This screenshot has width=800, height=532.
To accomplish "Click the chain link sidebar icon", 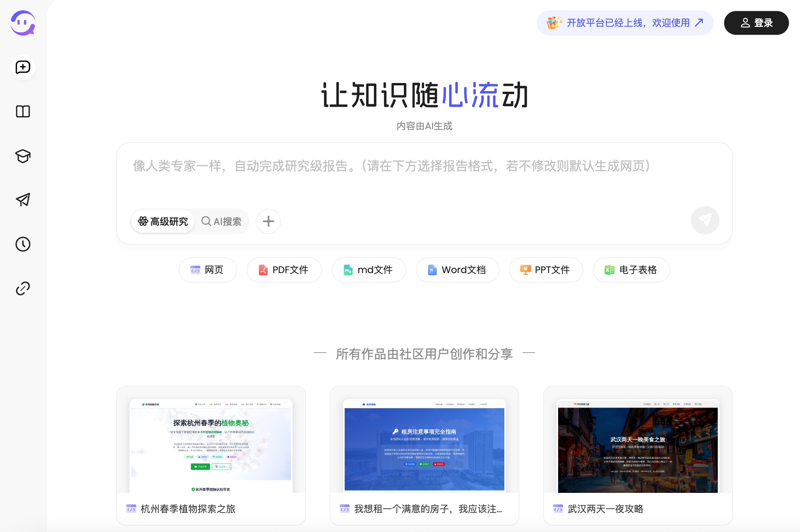I will coord(23,289).
